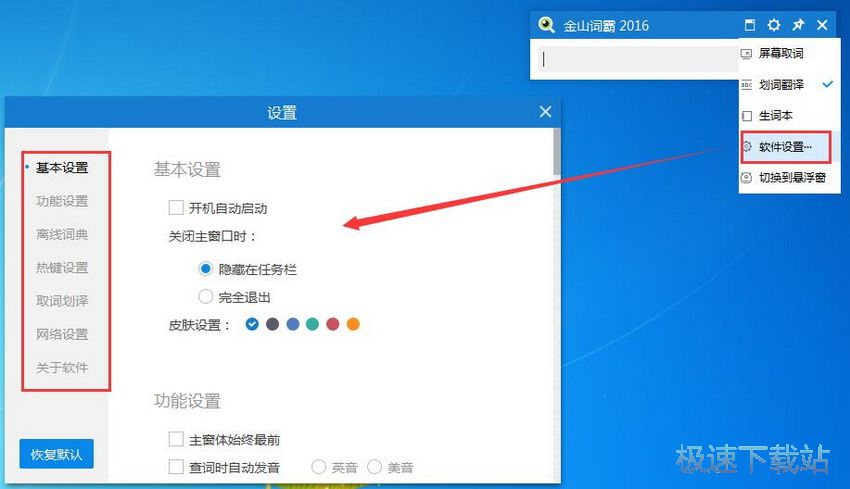Open the mini window mode icon in 金山词霸 title bar
Image resolution: width=850 pixels, height=489 pixels.
coord(750,25)
